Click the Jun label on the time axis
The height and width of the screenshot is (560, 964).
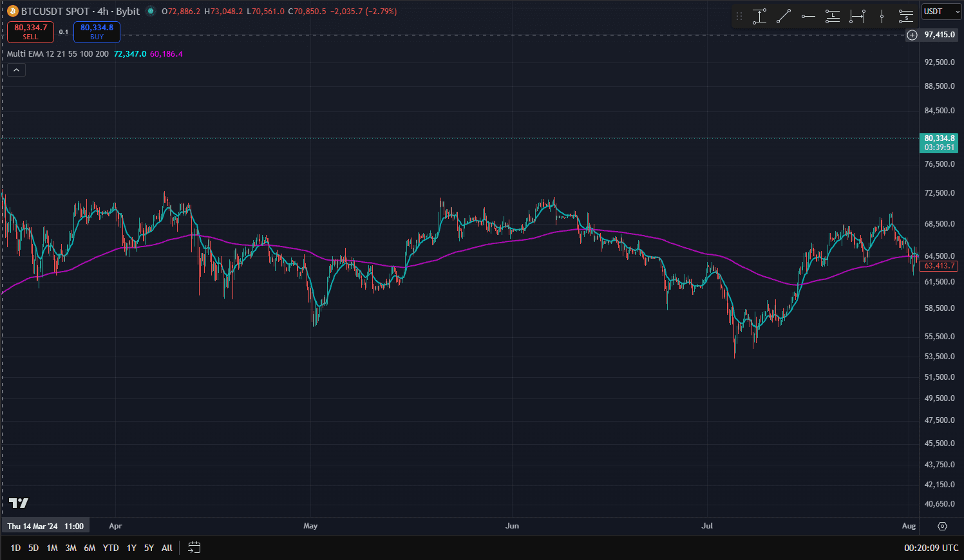(x=512, y=526)
